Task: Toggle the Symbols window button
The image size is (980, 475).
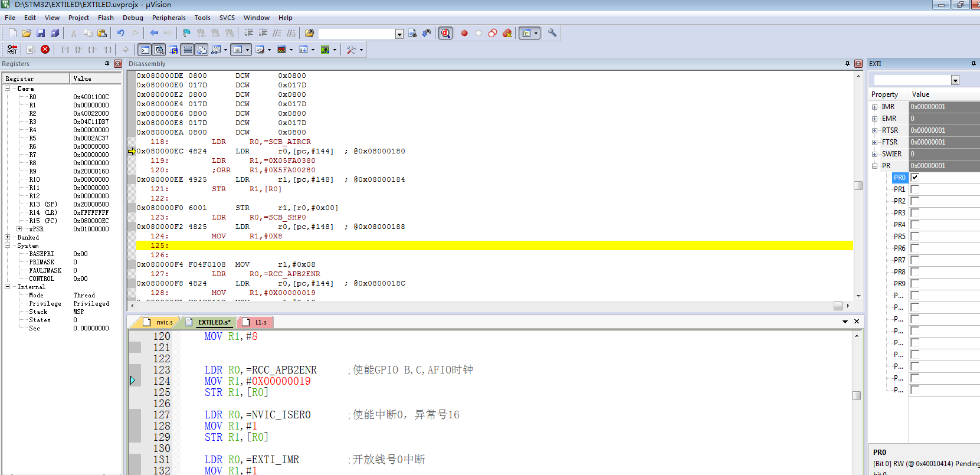Action: pyautogui.click(x=173, y=50)
